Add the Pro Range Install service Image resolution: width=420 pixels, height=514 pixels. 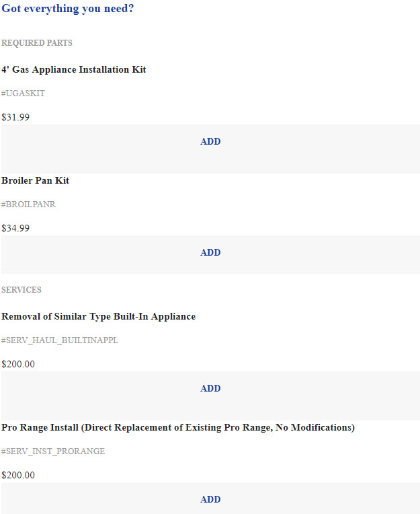tap(210, 500)
